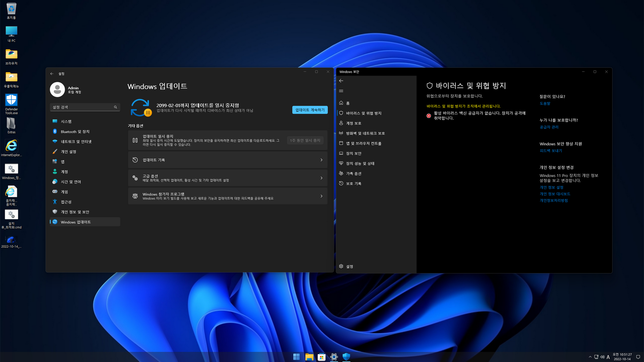Open 바이러스 및 위협 방지 nav item
The height and width of the screenshot is (362, 644).
[376, 113]
